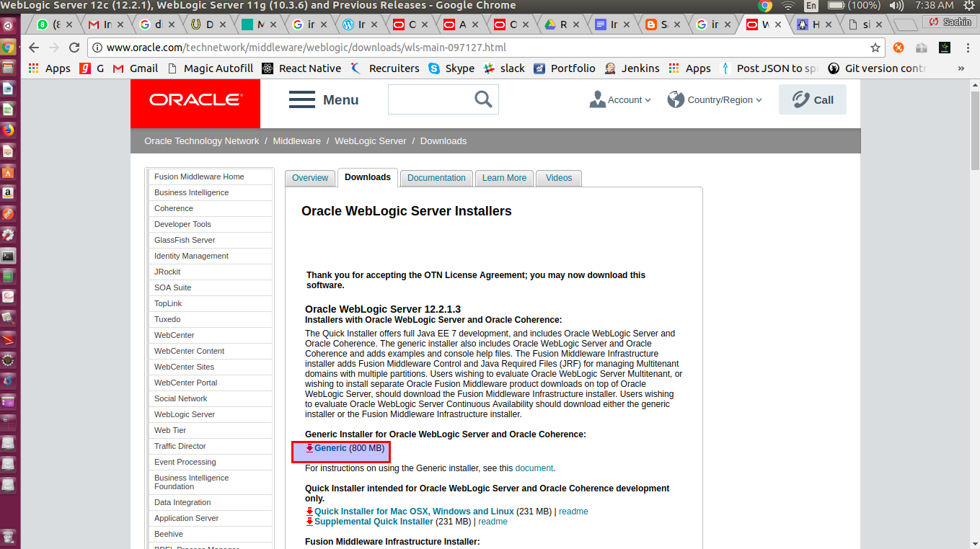This screenshot has width=980, height=549.
Task: Open the Recruiters bookmark
Action: [385, 68]
